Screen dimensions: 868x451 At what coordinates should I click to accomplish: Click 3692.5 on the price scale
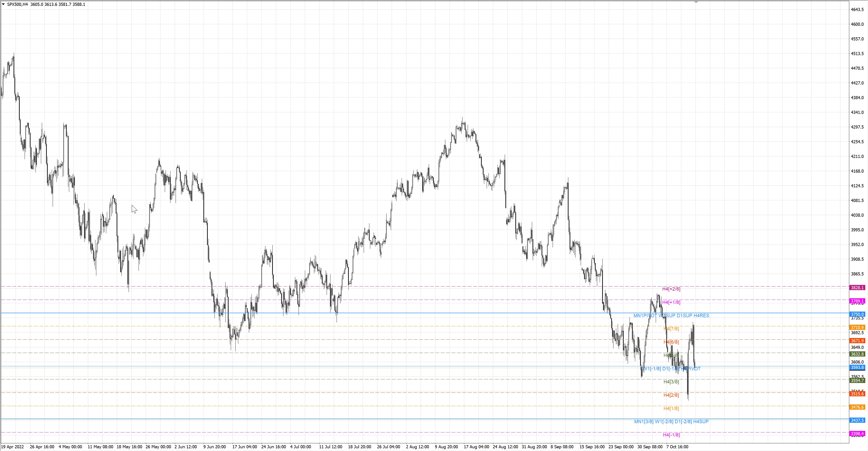tap(857, 332)
